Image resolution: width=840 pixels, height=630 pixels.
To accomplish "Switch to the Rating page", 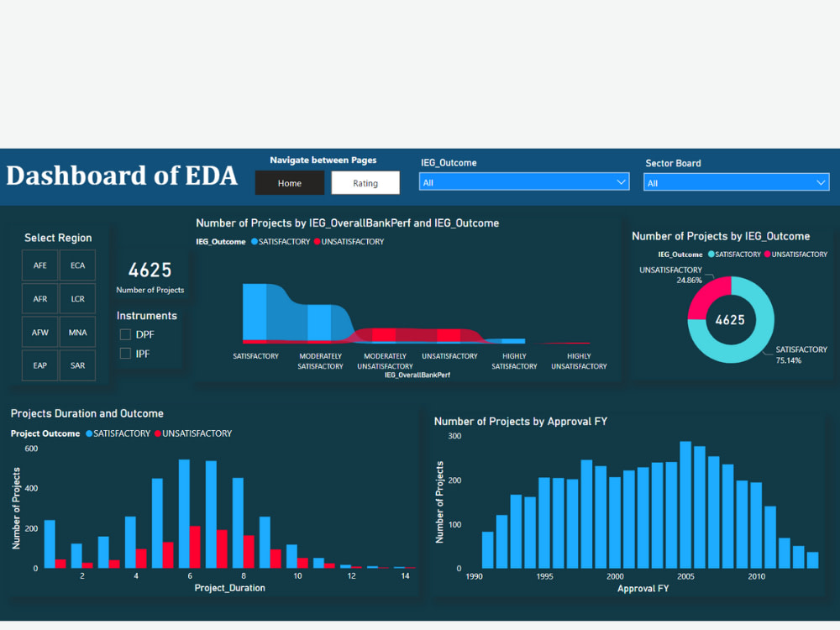I will coord(365,182).
